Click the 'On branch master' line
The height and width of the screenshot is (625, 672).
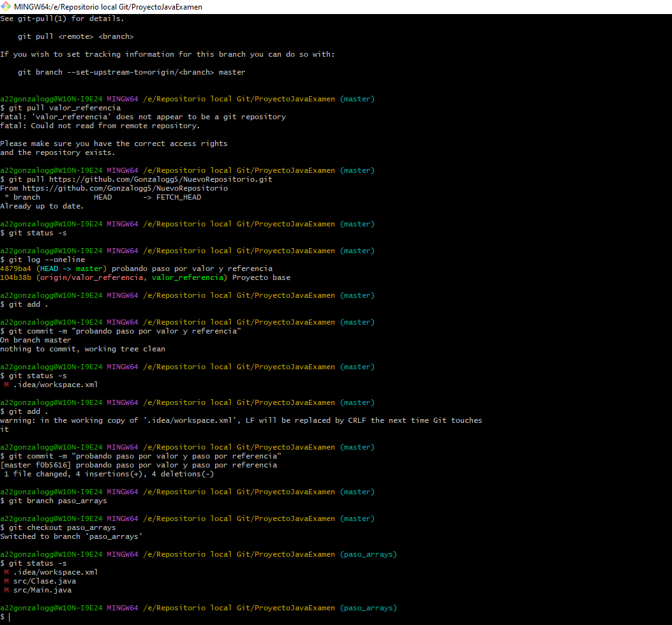click(x=36, y=341)
